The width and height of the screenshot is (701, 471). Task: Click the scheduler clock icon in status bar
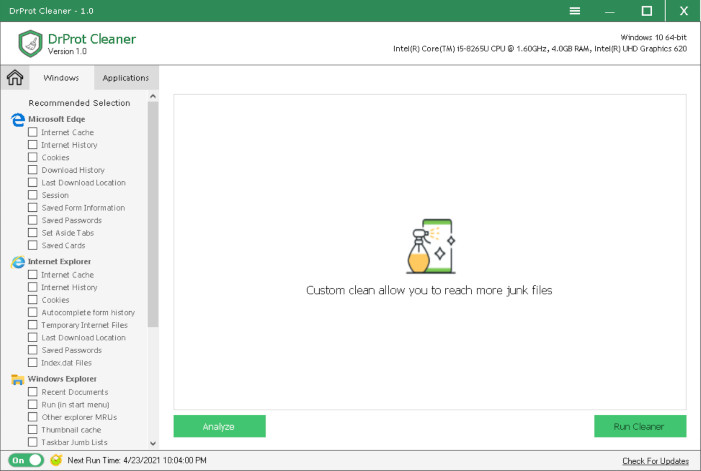click(56, 460)
